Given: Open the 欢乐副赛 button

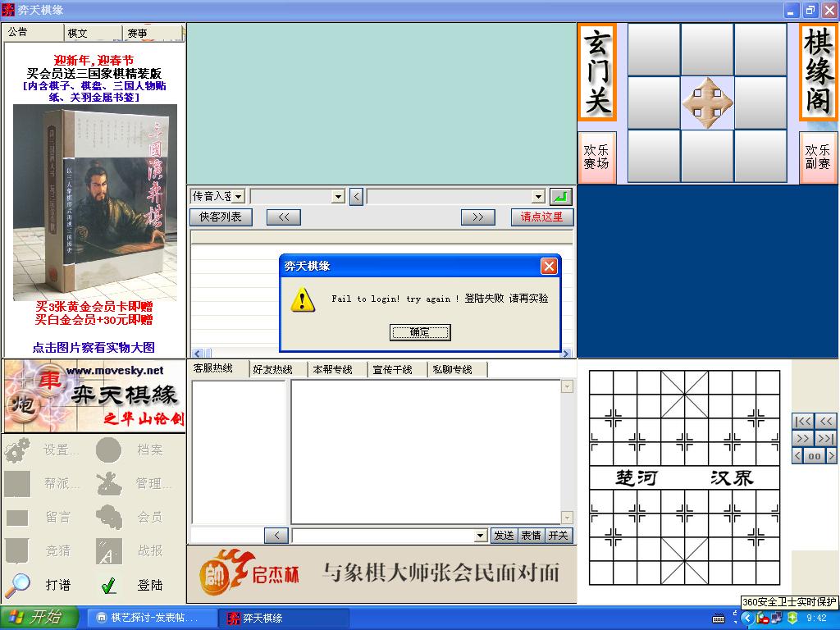Looking at the screenshot, I should pos(818,157).
